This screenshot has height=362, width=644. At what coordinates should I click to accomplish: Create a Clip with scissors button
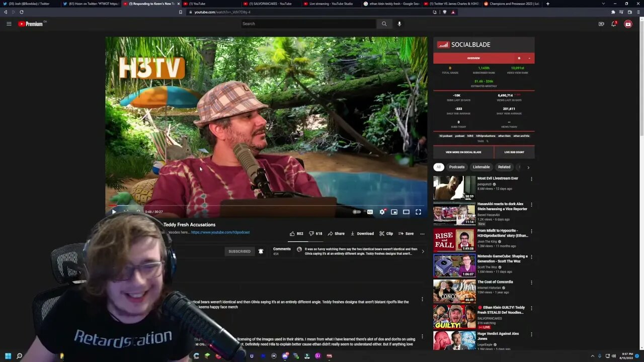[x=386, y=233]
